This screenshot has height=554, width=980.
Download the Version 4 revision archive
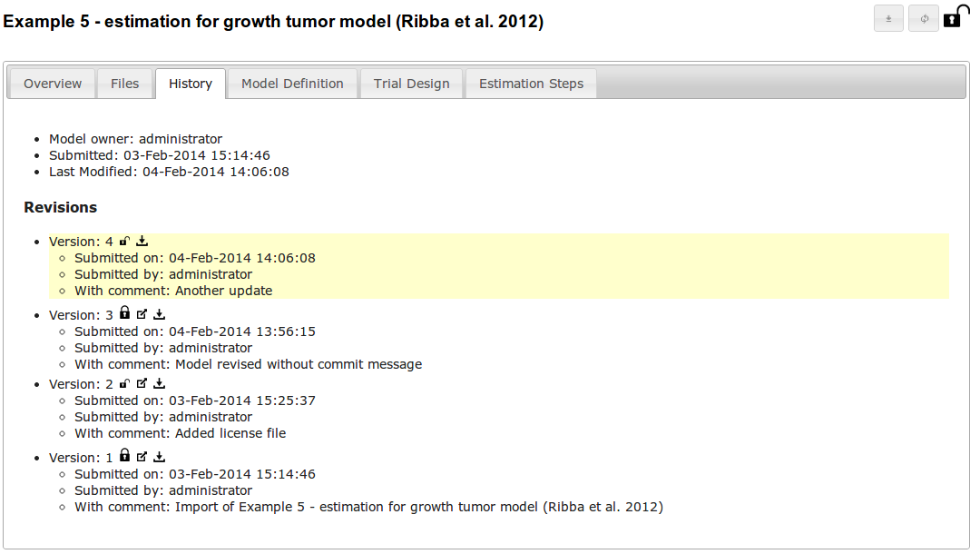[142, 241]
